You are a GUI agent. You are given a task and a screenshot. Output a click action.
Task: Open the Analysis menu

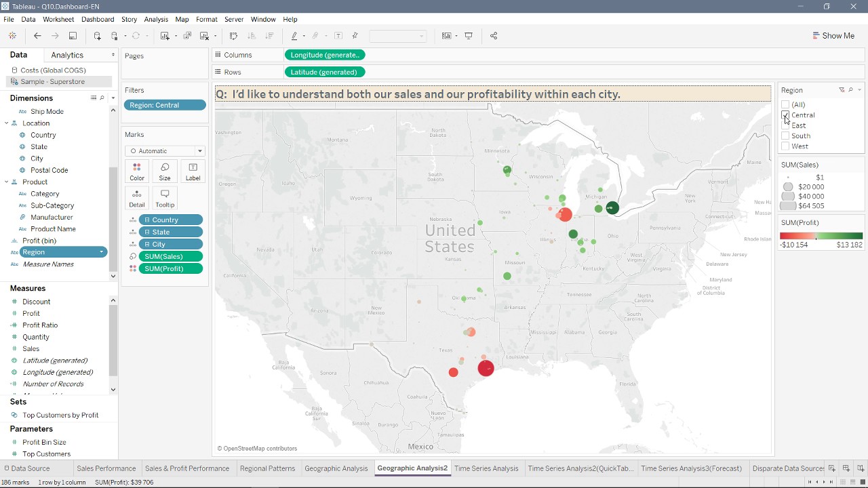coord(156,19)
